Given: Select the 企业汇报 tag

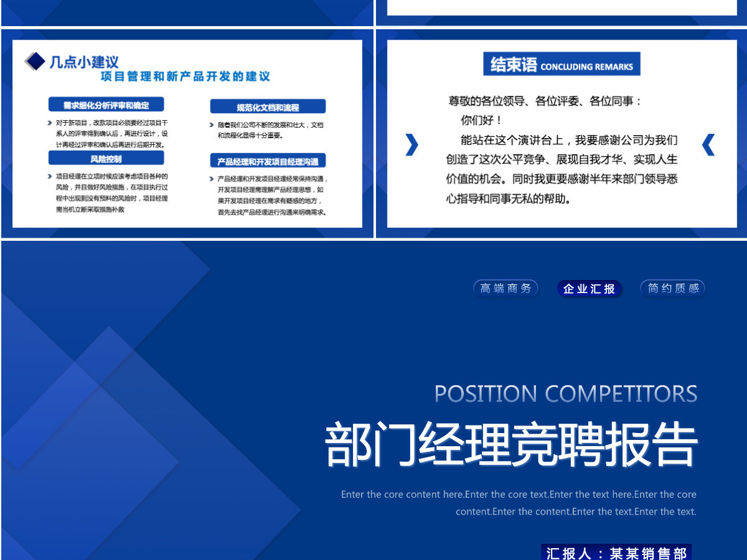Looking at the screenshot, I should [x=590, y=289].
